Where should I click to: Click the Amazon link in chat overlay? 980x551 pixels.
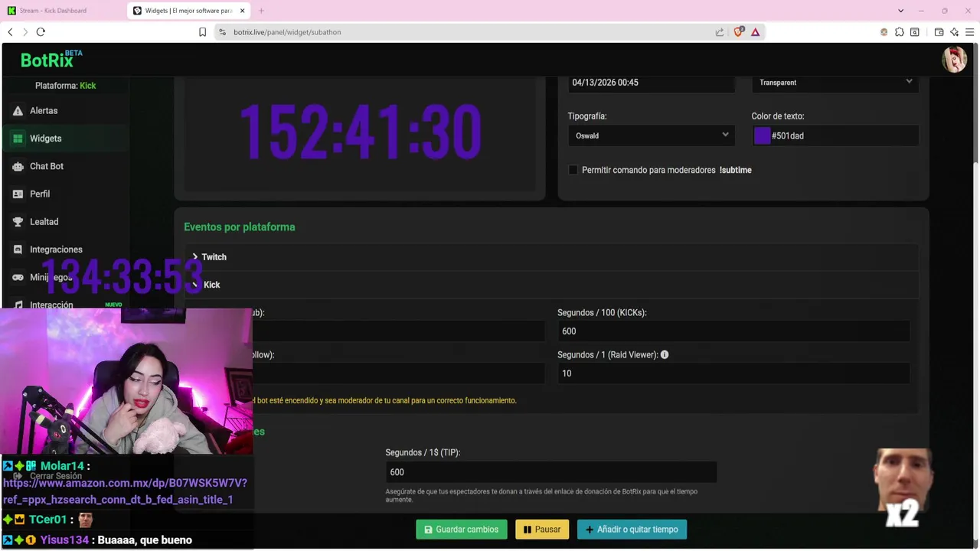pyautogui.click(x=125, y=491)
